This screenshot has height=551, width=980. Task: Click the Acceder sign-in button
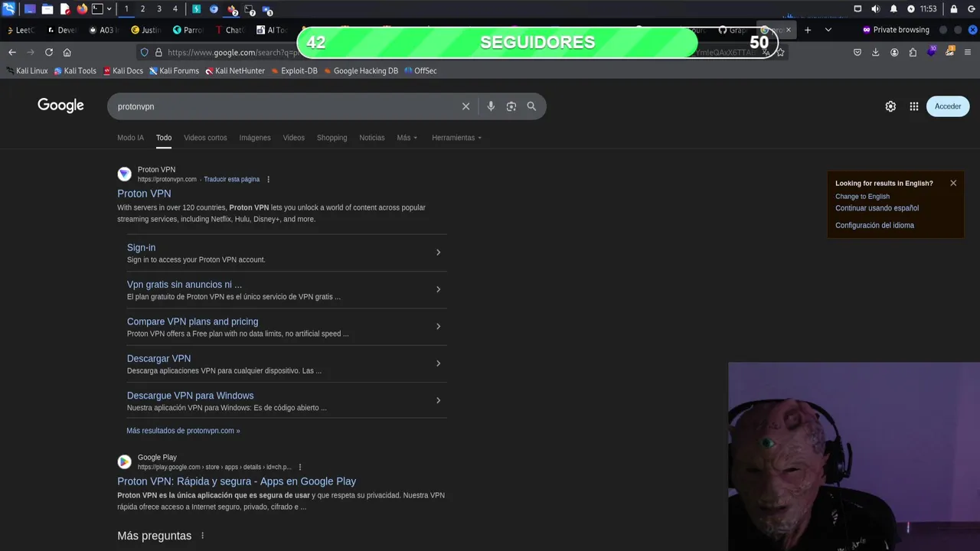pos(948,106)
